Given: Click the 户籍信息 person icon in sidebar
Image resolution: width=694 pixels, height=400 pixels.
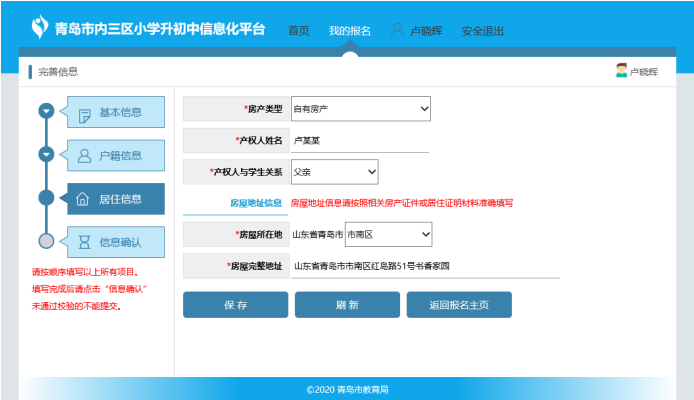Looking at the screenshot, I should click(x=85, y=155).
